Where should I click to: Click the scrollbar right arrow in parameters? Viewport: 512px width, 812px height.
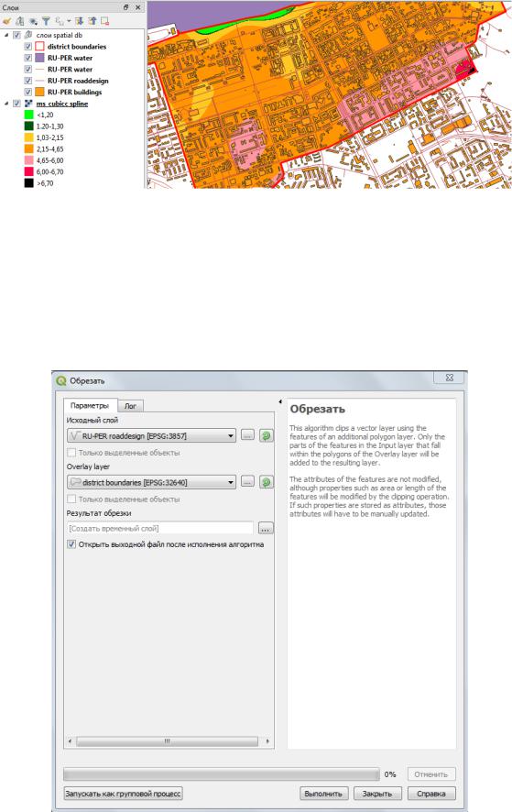pos(267,741)
